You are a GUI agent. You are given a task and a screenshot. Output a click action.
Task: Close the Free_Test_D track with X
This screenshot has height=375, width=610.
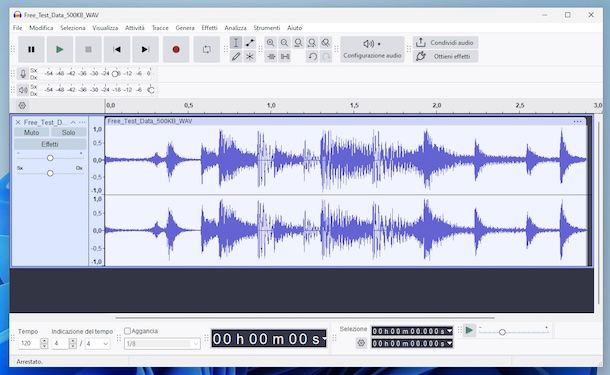[18, 122]
